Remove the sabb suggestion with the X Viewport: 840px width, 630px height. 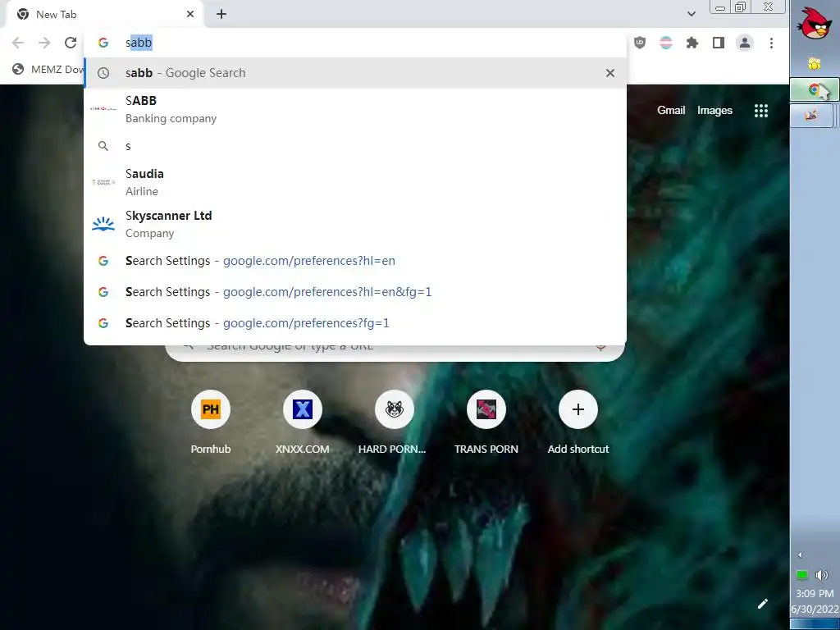click(x=610, y=73)
